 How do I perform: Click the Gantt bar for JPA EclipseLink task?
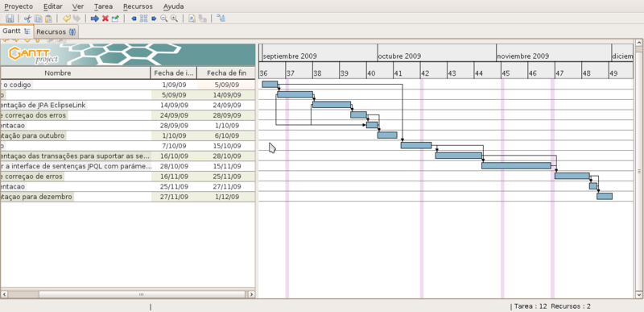(x=332, y=105)
